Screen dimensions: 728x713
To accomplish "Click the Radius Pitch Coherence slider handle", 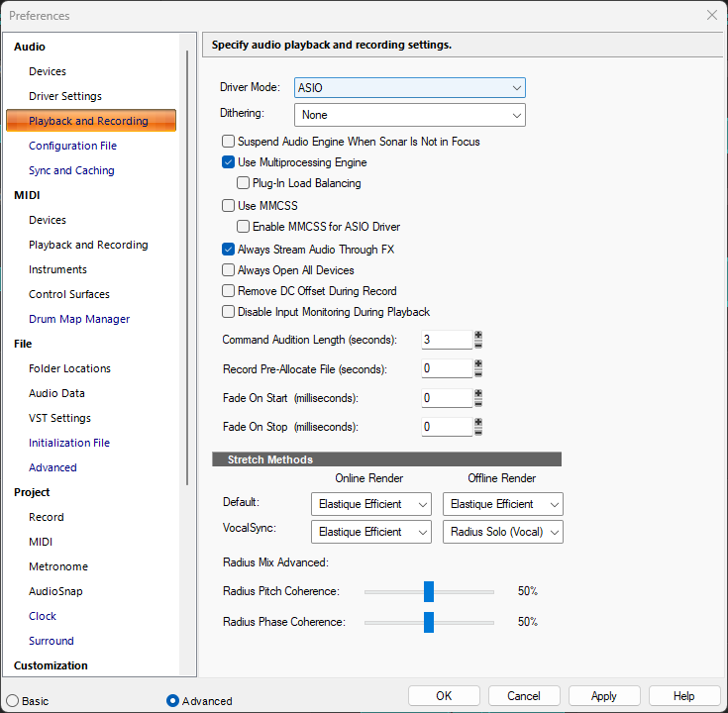I will pos(429,591).
